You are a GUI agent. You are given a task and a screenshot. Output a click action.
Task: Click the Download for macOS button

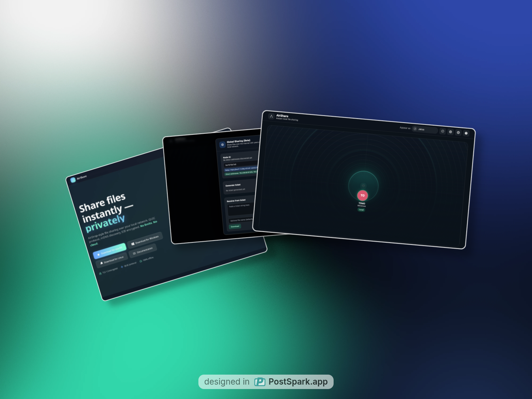click(109, 250)
